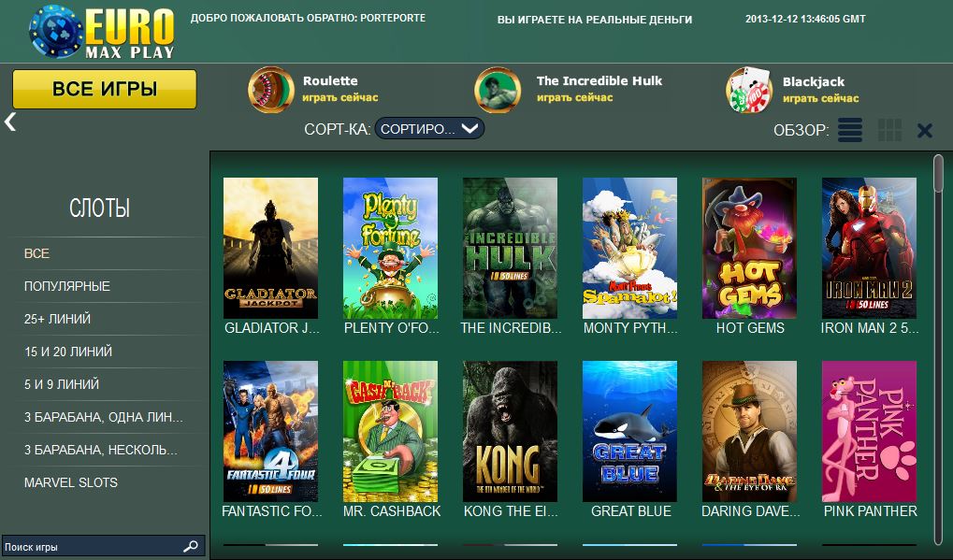Open the Roulette wheel icon
Screen dimensions: 953x560
pyautogui.click(x=271, y=90)
